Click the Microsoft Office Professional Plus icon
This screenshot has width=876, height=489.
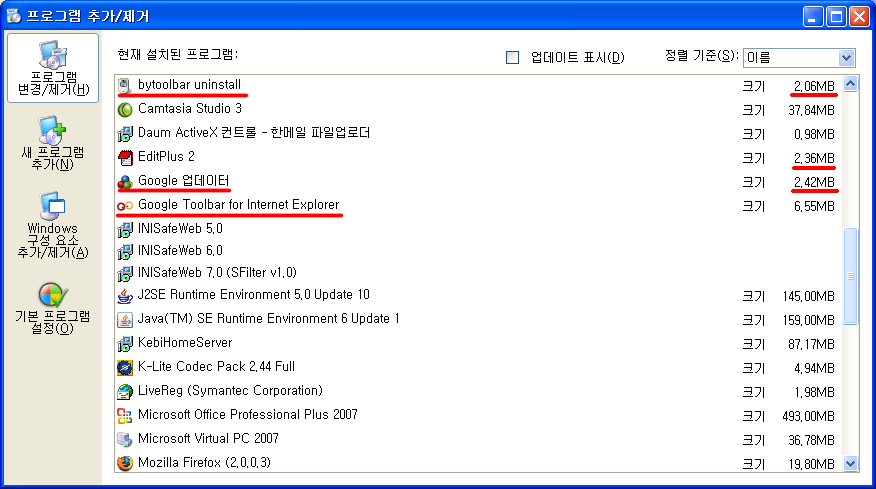pyautogui.click(x=125, y=416)
